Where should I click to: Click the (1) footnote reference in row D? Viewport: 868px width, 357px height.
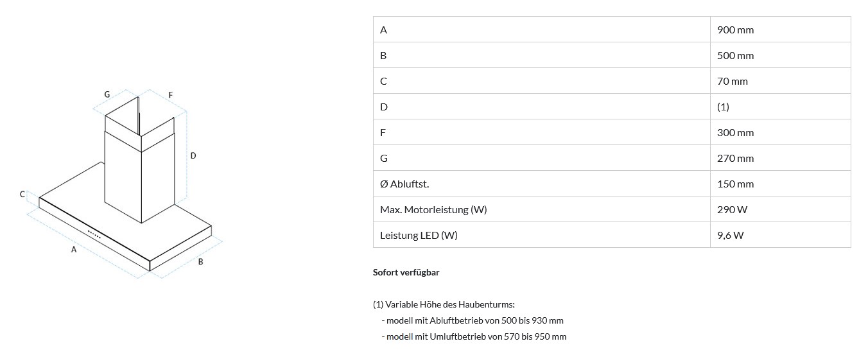(723, 107)
